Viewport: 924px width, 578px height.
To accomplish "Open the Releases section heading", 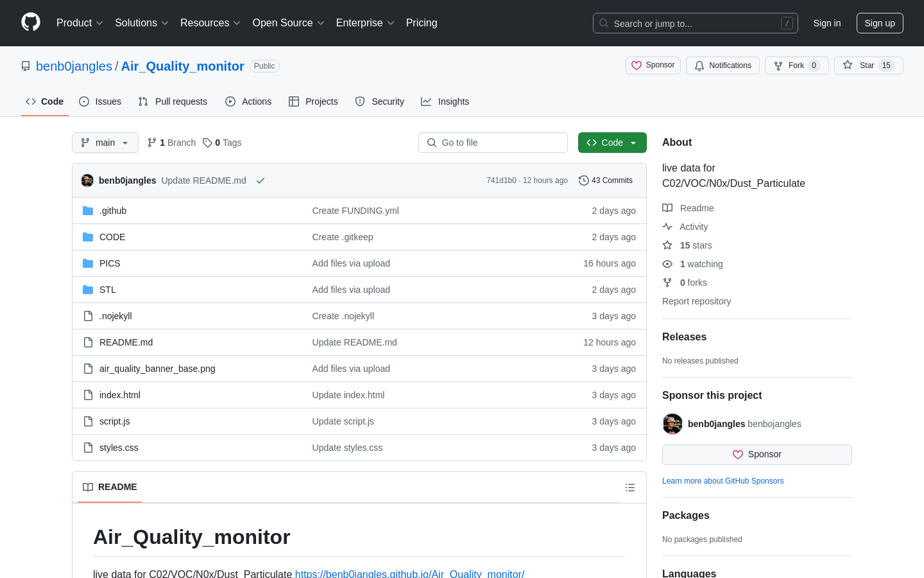I will (x=684, y=337).
